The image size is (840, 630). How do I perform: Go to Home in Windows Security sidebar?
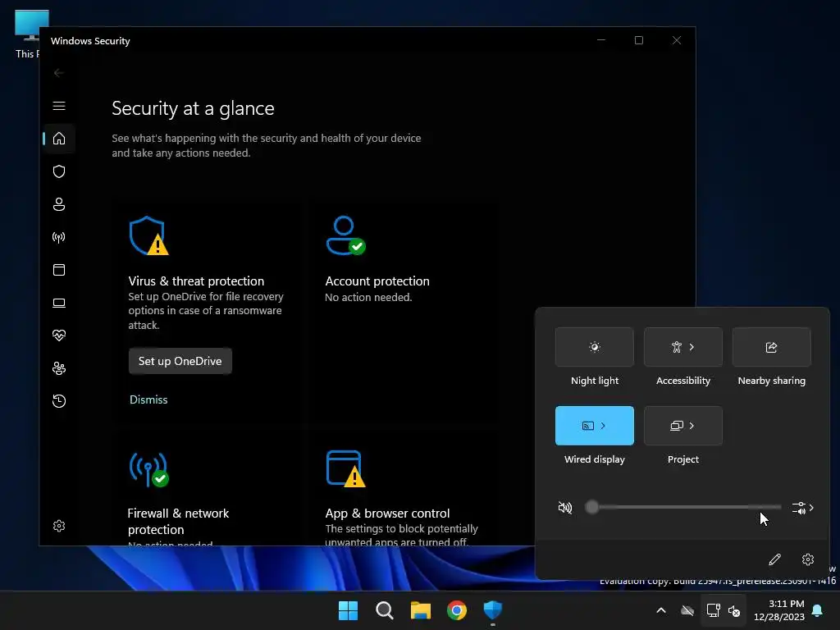point(59,138)
